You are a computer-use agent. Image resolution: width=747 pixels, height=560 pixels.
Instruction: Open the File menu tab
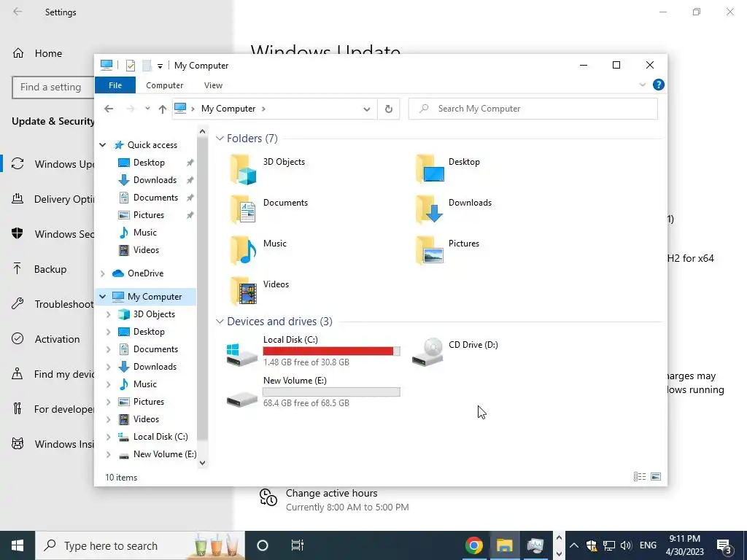click(115, 85)
